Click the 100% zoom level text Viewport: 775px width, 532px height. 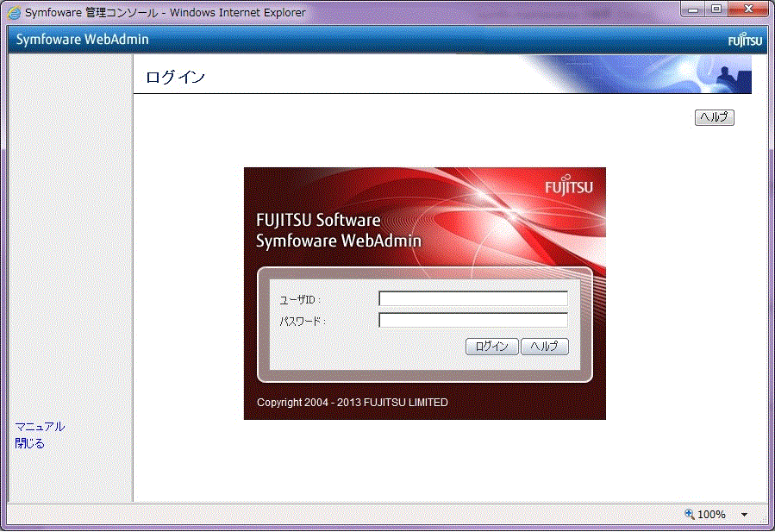point(711,515)
